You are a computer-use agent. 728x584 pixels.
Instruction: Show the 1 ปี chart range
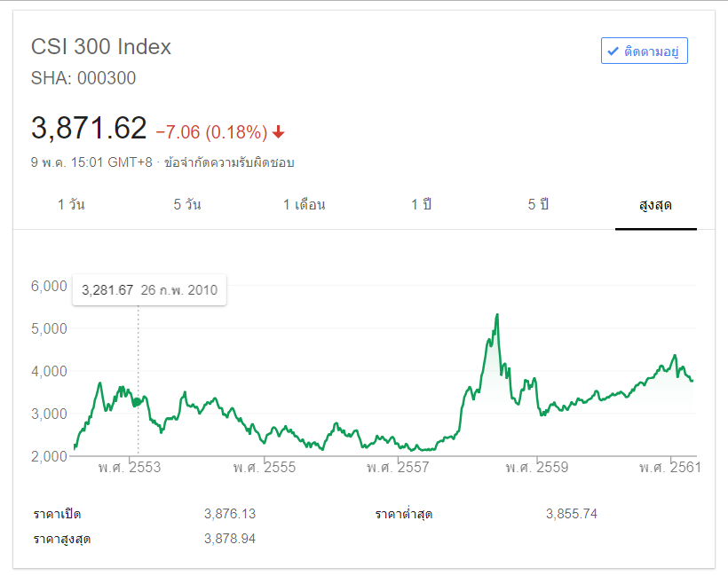coord(421,205)
